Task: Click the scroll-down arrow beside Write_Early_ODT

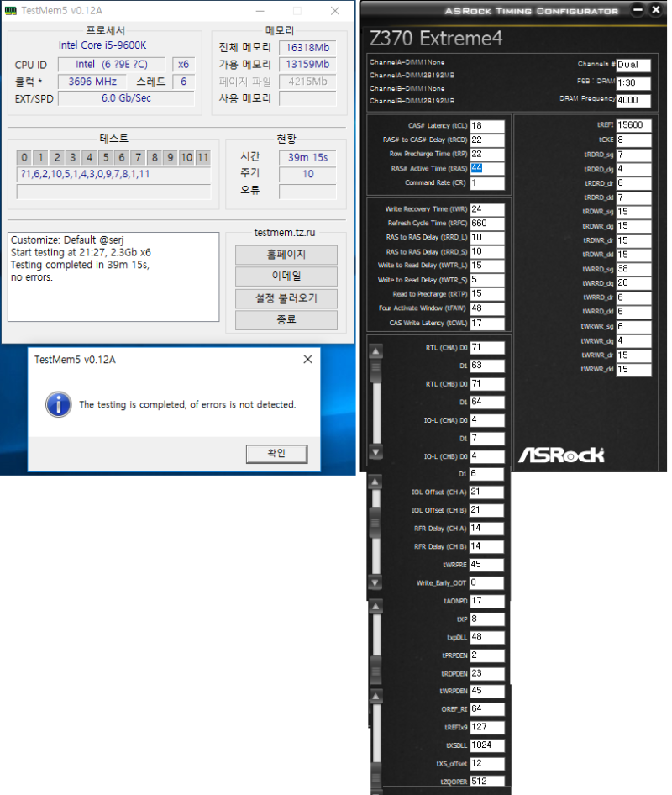Action: pyautogui.click(x=375, y=582)
